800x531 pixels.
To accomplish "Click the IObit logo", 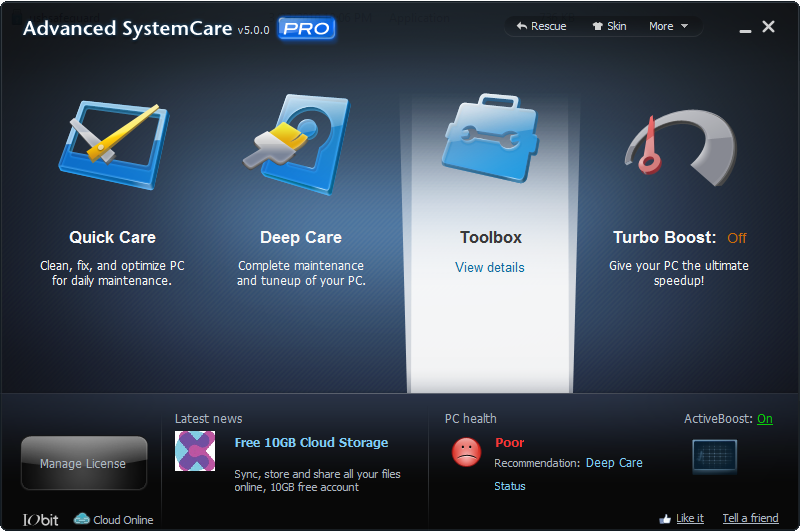I will 40,520.
